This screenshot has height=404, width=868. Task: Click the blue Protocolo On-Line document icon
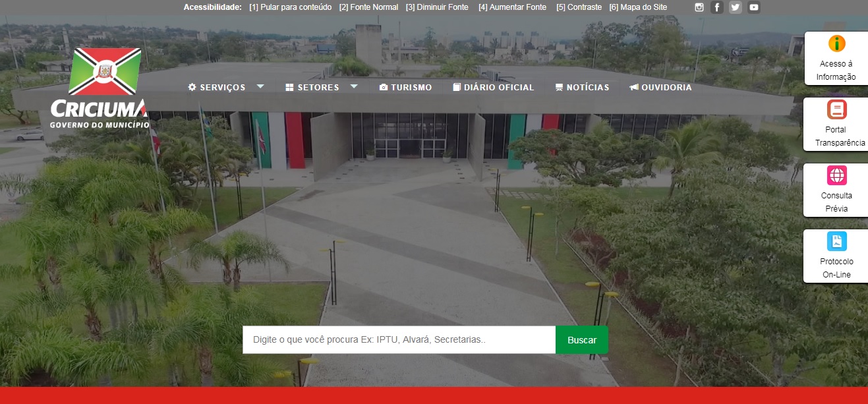[x=837, y=241]
